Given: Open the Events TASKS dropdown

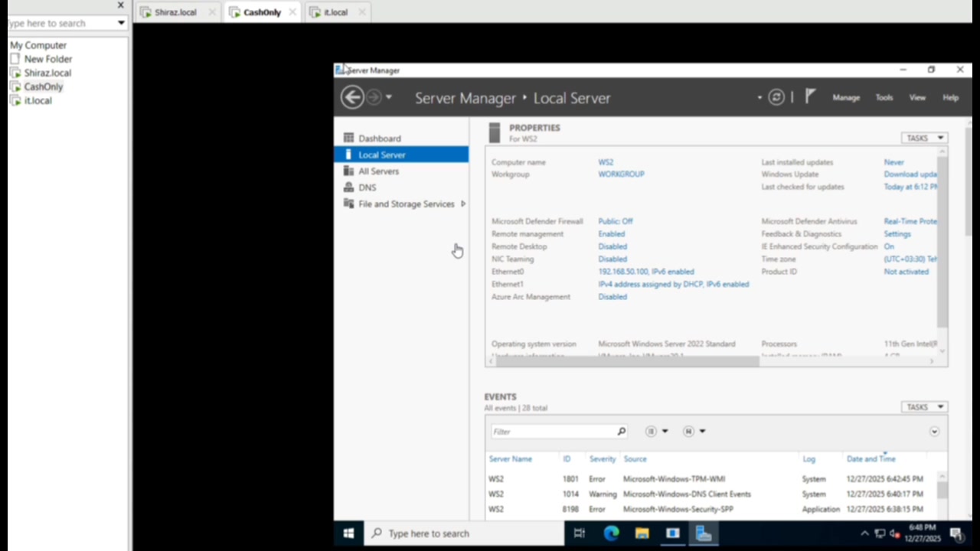Looking at the screenshot, I should pos(924,407).
